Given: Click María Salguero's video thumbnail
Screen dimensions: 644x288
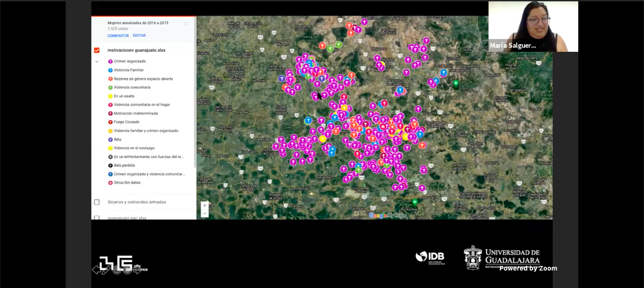Looking at the screenshot, I should tap(533, 26).
